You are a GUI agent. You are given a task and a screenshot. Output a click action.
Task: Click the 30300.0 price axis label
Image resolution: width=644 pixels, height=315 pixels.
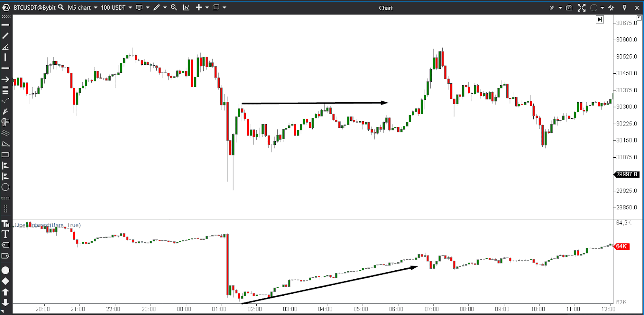pyautogui.click(x=627, y=107)
